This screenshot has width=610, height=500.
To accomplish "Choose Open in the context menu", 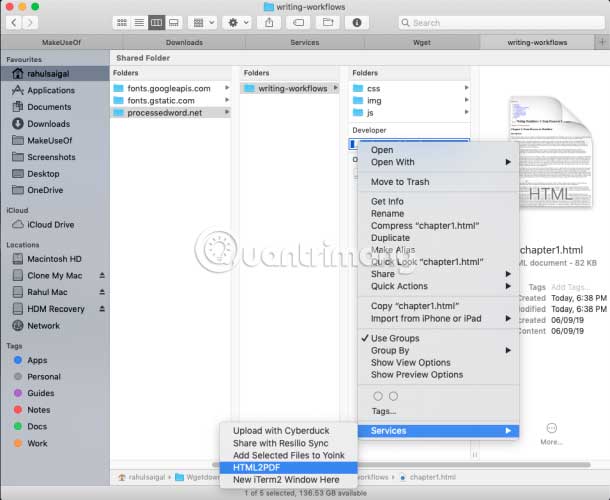I will (438, 150).
